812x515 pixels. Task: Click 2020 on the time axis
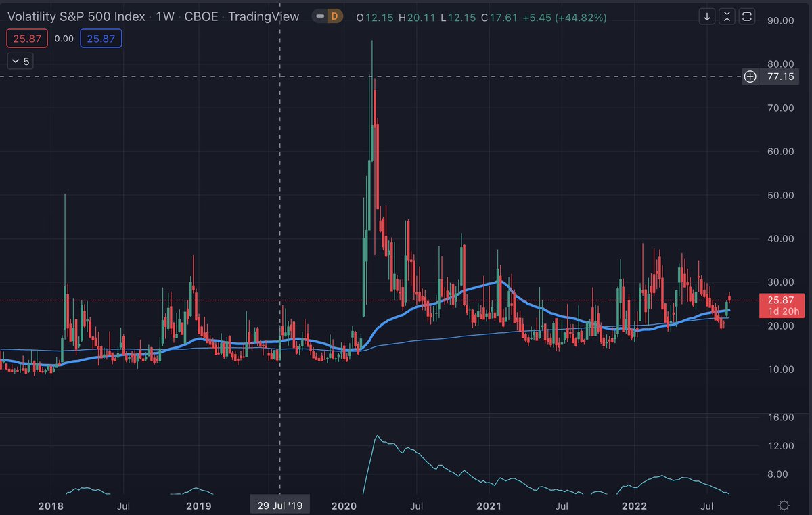(x=344, y=505)
